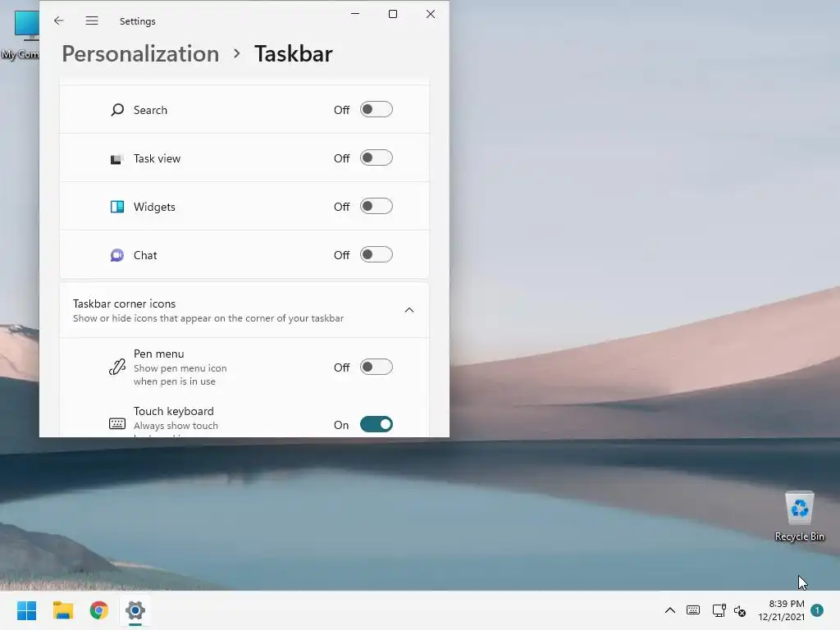Image resolution: width=840 pixels, height=630 pixels.
Task: Open the Settings hamburger navigation menu
Action: pos(92,21)
